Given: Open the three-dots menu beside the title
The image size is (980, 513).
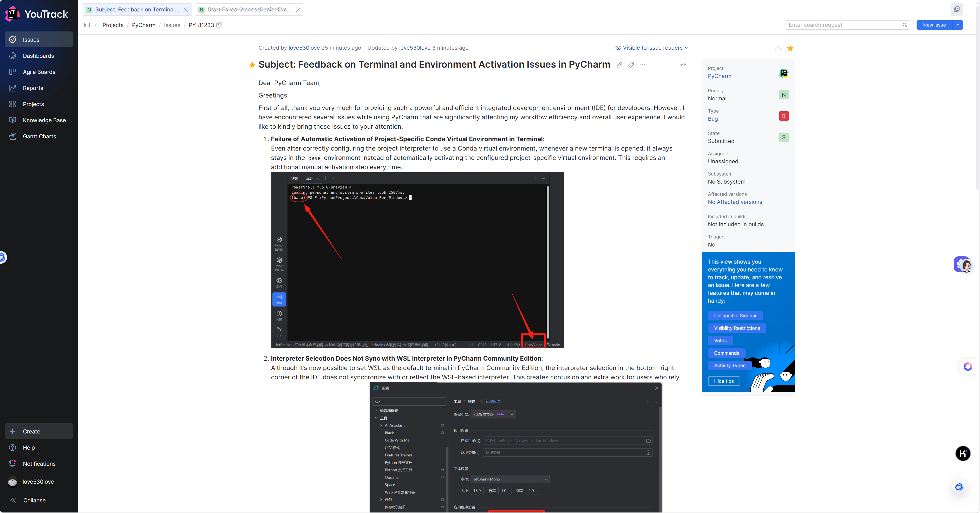Looking at the screenshot, I should point(643,65).
